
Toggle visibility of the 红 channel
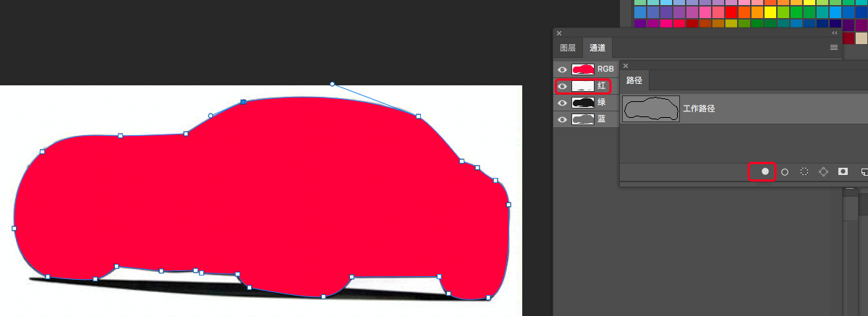point(563,86)
